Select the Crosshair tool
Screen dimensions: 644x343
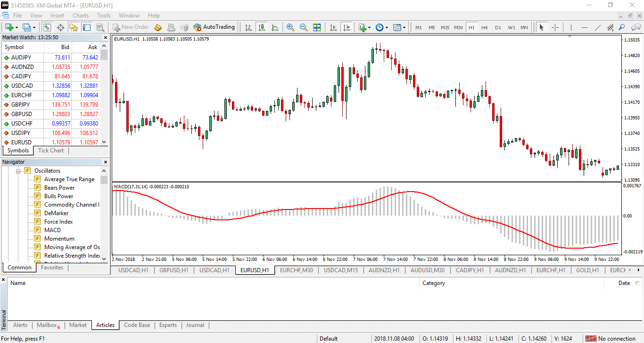(x=555, y=27)
